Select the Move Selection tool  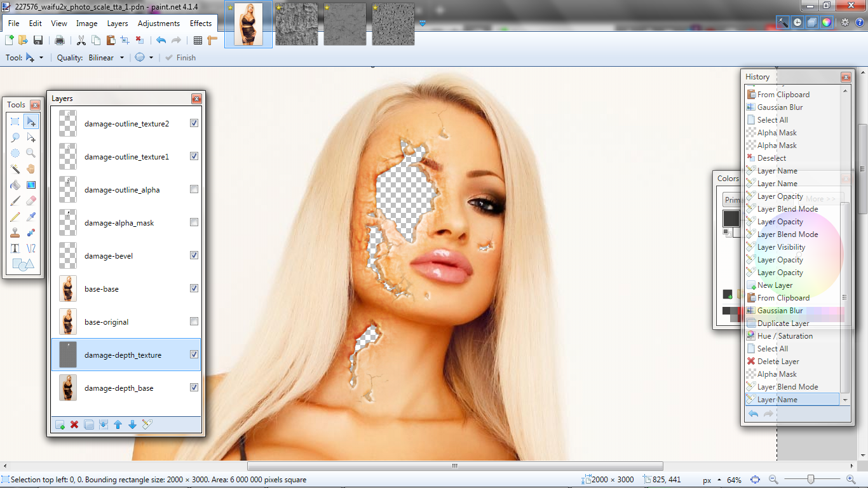31,137
